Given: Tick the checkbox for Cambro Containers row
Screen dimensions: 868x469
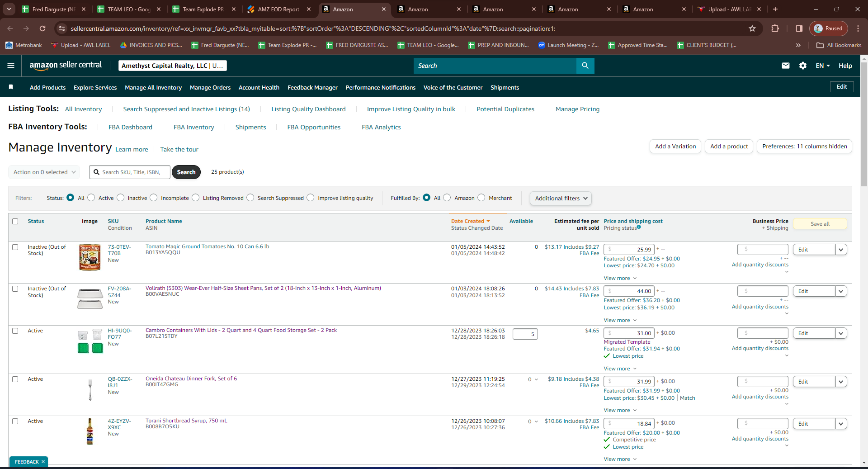Looking at the screenshot, I should [x=15, y=331].
